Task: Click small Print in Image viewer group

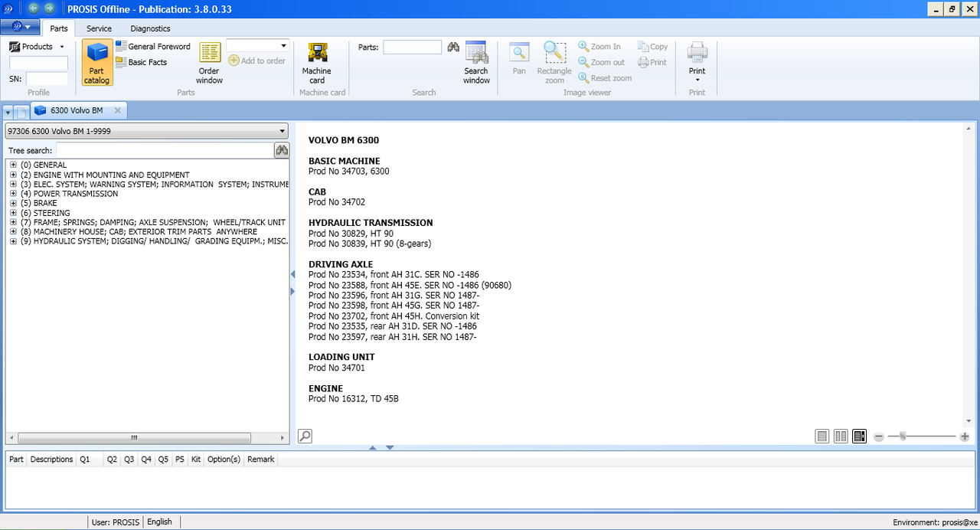Action: (x=652, y=62)
